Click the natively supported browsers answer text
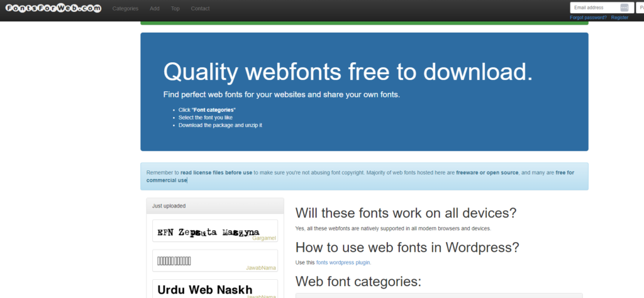 click(393, 228)
